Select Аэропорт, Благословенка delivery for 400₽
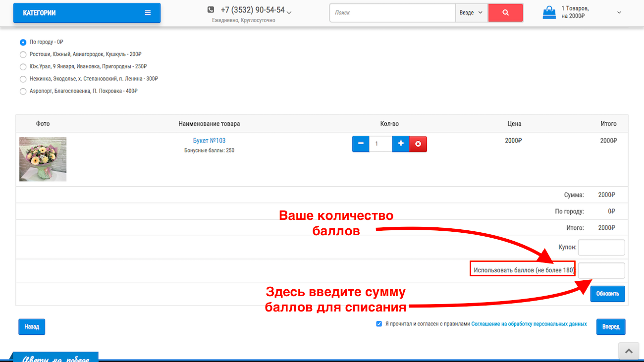This screenshot has width=644, height=362. tap(23, 92)
